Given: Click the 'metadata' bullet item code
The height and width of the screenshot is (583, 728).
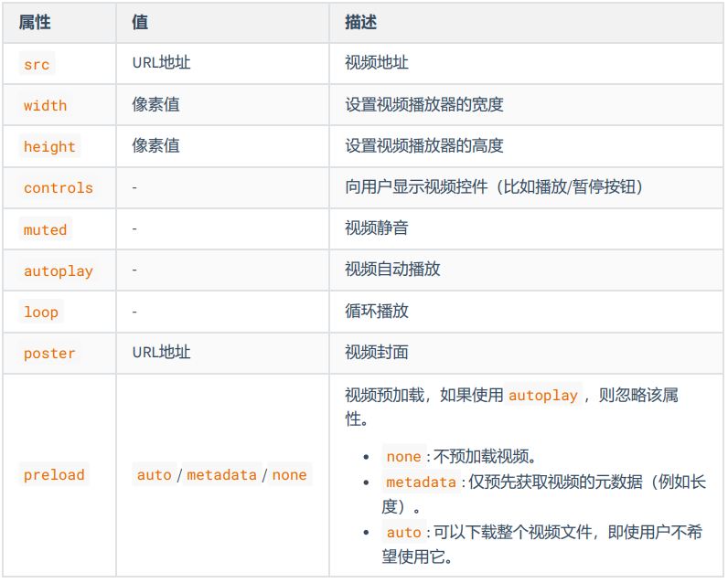Looking at the screenshot, I should (421, 482).
